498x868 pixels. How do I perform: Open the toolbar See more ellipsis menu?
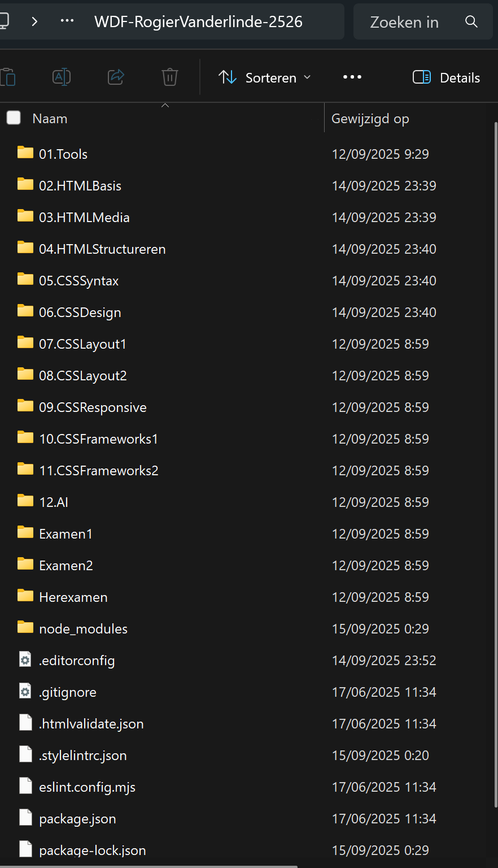(352, 77)
